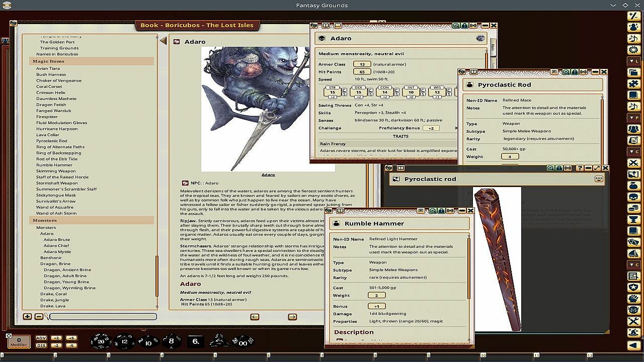This screenshot has height=362, width=644.
Task: Hide the book index with the triangle arrow
Action: pos(163,41)
